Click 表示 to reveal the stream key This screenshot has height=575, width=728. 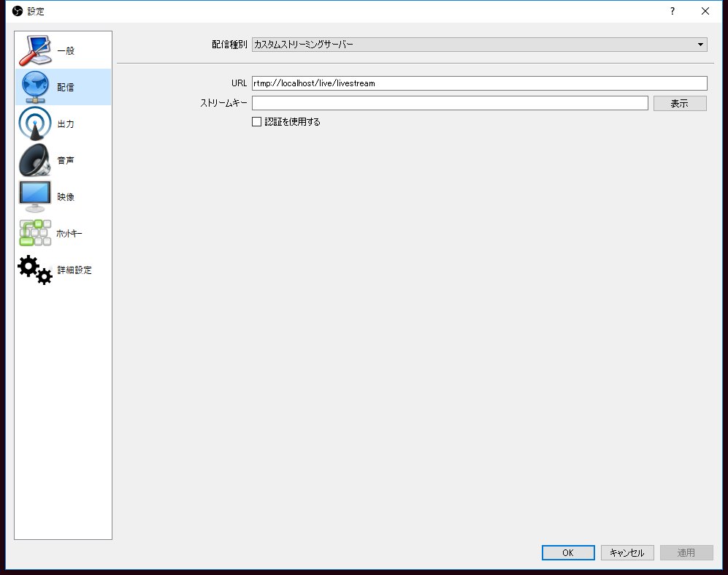pyautogui.click(x=680, y=102)
